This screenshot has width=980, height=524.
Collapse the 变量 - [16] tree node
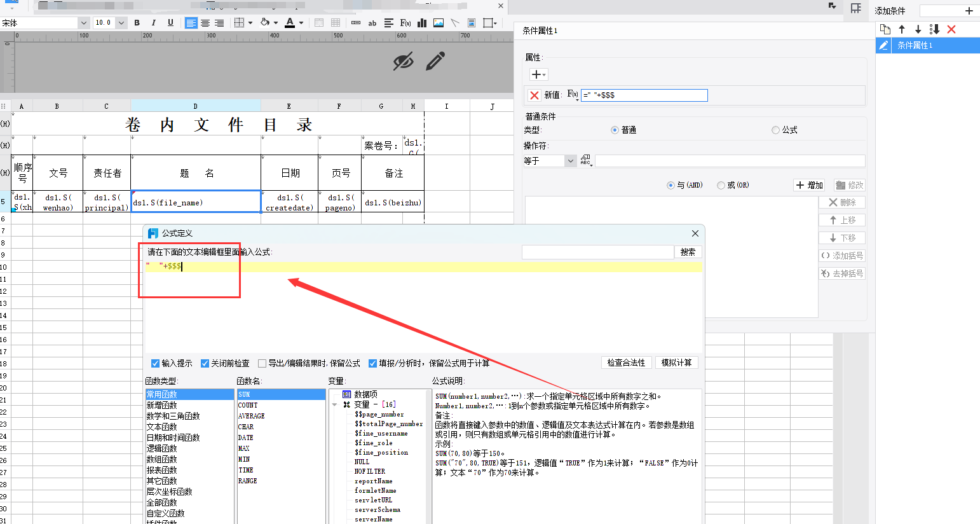[x=335, y=405]
